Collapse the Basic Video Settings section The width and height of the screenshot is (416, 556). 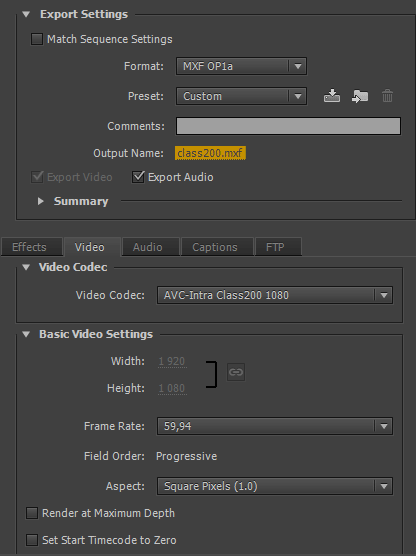pyautogui.click(x=26, y=334)
